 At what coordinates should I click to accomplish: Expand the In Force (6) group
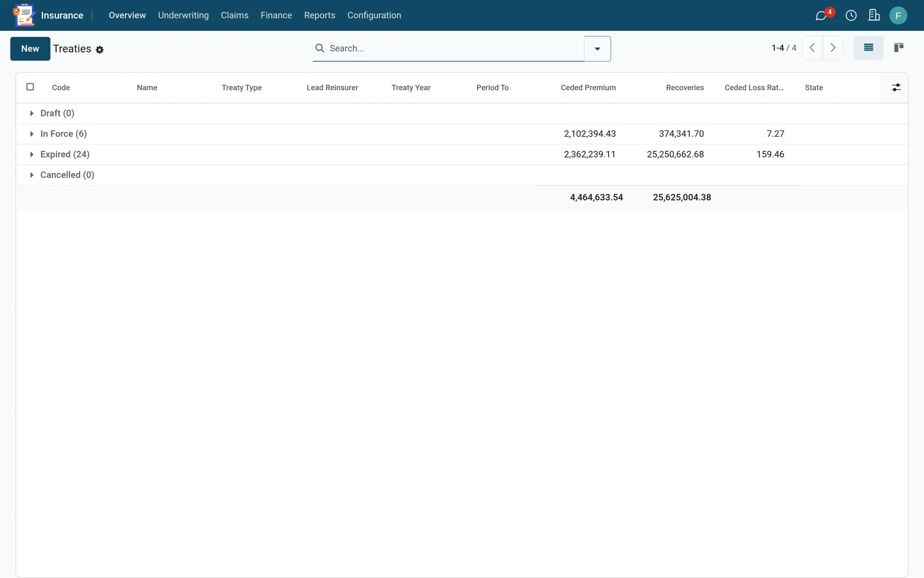pos(32,134)
